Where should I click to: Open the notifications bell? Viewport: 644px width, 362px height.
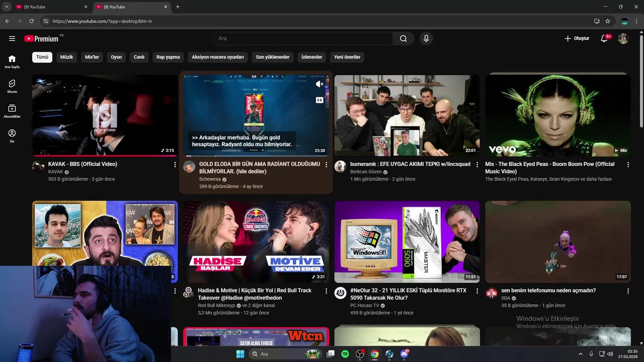tap(605, 39)
